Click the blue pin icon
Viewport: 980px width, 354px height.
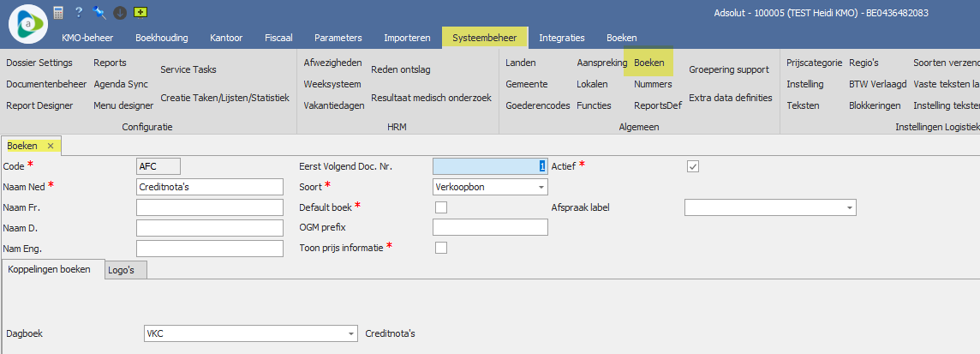(99, 12)
